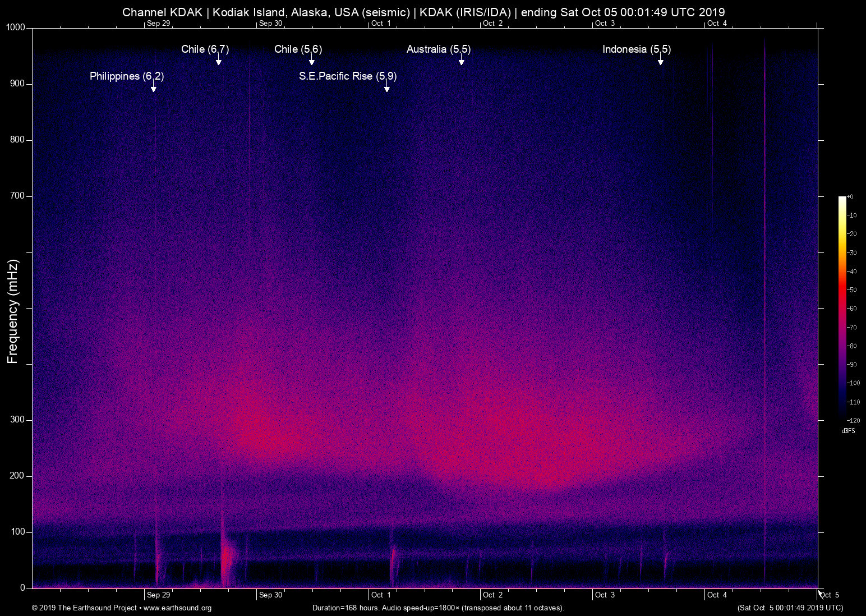This screenshot has width=866, height=616.
Task: Click Oct 3 on the bottom time axis
Action: (605, 595)
